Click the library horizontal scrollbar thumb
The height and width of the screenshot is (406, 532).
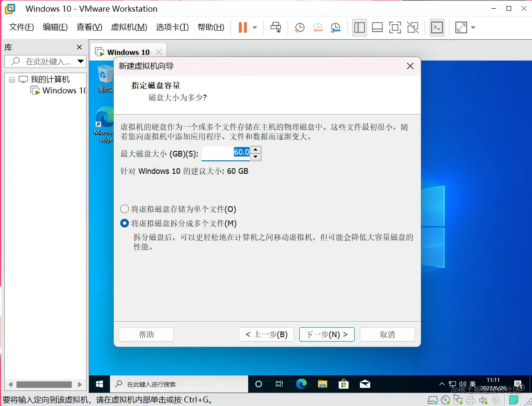(x=44, y=384)
